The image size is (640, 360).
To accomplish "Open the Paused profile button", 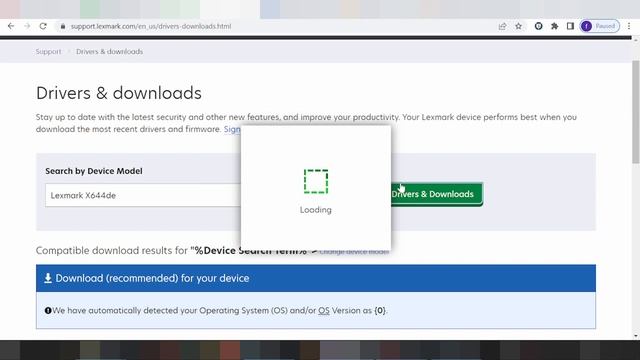I will (600, 26).
